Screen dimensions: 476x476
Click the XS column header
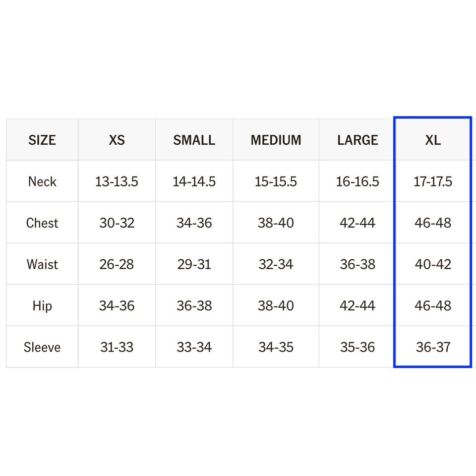coord(117,140)
